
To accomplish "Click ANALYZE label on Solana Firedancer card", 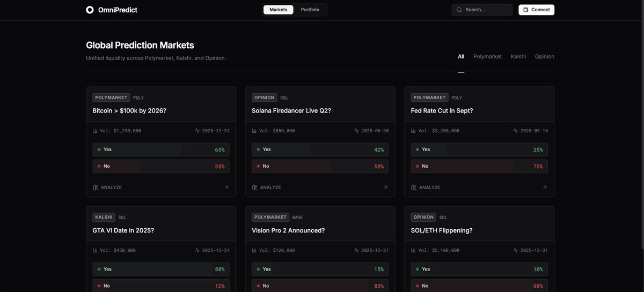I will 270,188.
